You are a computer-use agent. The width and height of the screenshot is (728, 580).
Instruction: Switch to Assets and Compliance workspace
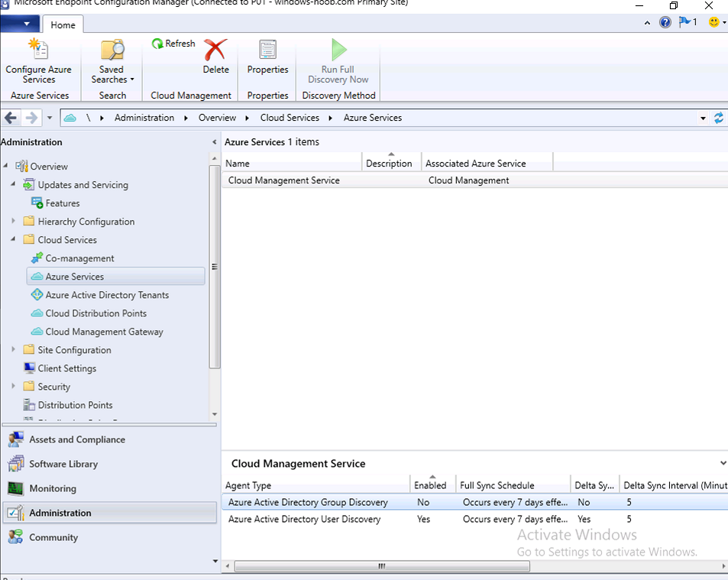tap(109, 439)
